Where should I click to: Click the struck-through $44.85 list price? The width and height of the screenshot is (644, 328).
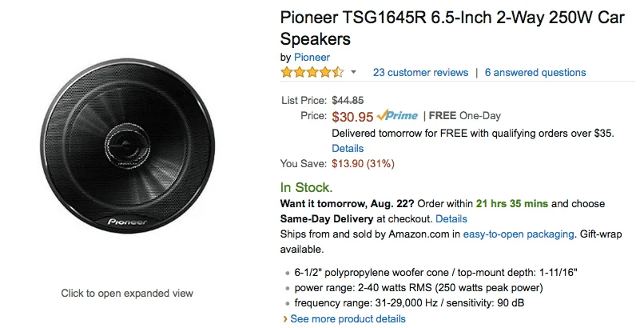pyautogui.click(x=348, y=100)
